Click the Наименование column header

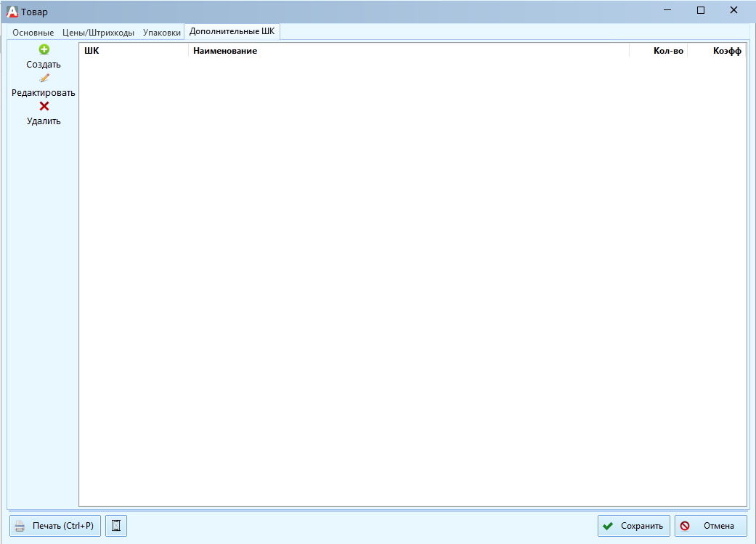[409, 51]
